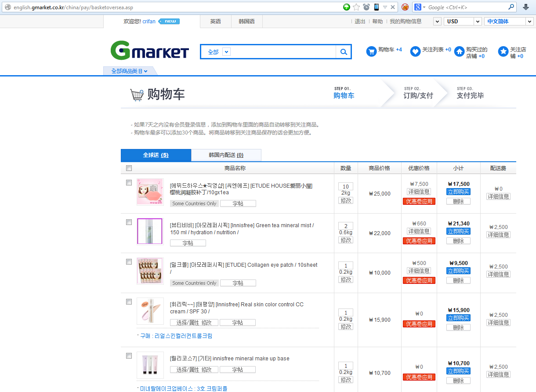This screenshot has width=536, height=392.
Task: Click the red blocked extension icon in toolbar
Action: (405, 7)
